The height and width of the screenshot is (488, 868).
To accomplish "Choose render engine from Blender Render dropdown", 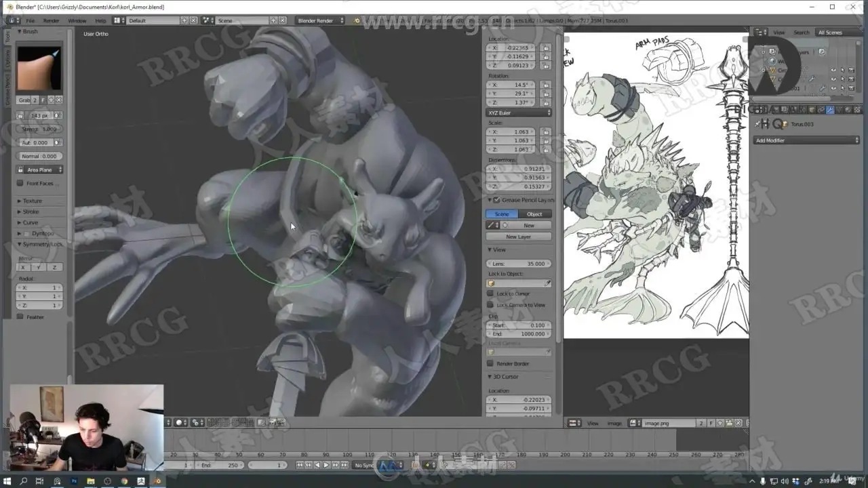I will [320, 20].
